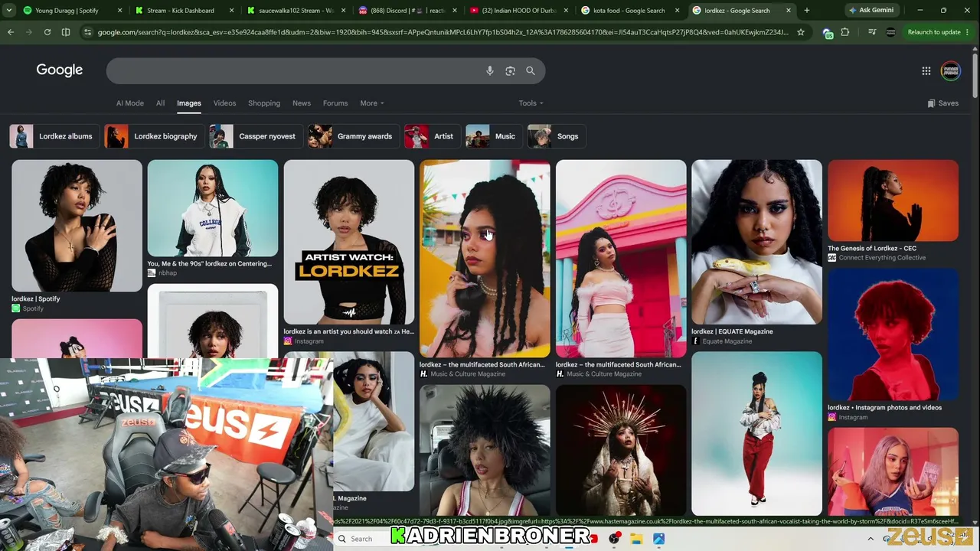Screen dimensions: 980x551
Task: Open the lordkez EQUATE Magazine image
Action: coord(756,242)
